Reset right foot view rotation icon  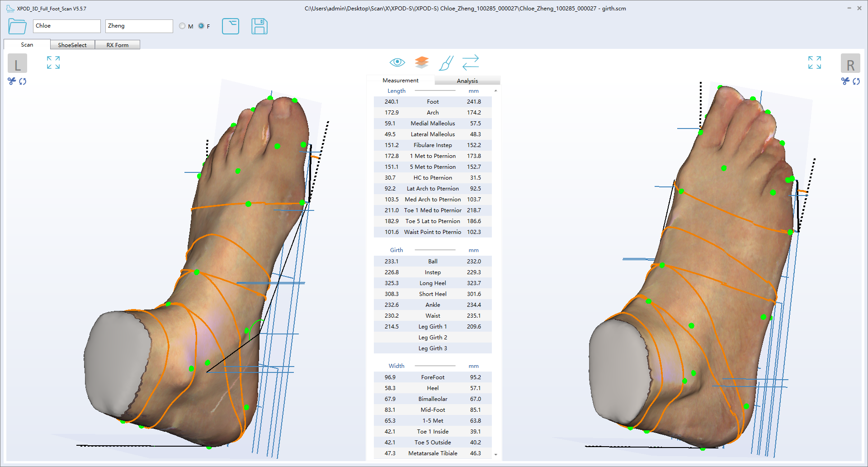point(856,81)
